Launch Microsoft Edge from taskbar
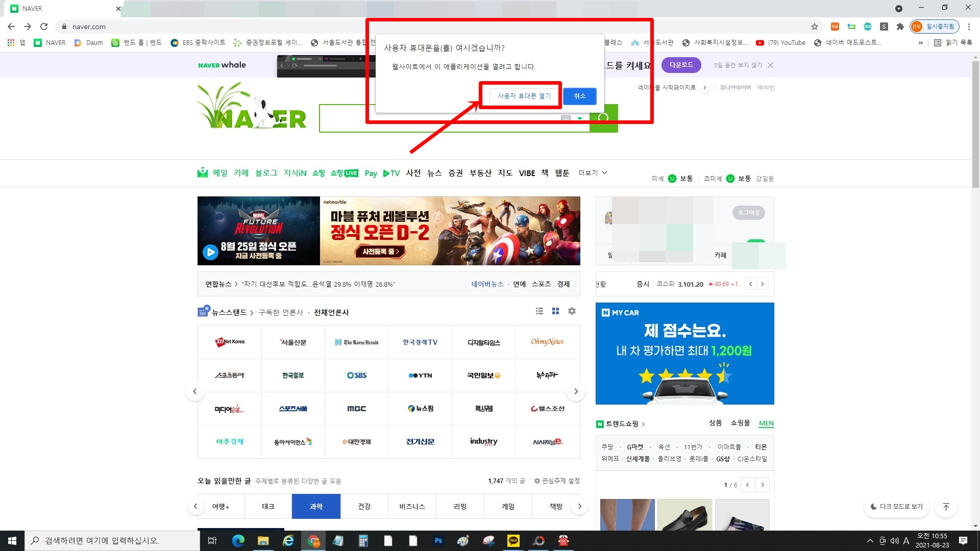Image resolution: width=980 pixels, height=551 pixels. (x=238, y=541)
